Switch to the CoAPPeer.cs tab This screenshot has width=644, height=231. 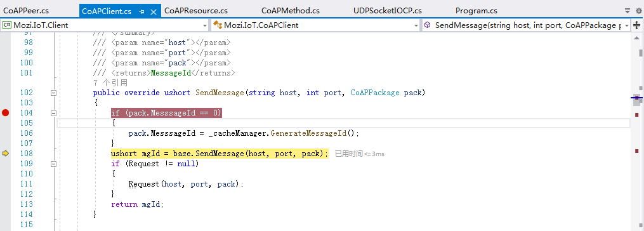tap(26, 11)
